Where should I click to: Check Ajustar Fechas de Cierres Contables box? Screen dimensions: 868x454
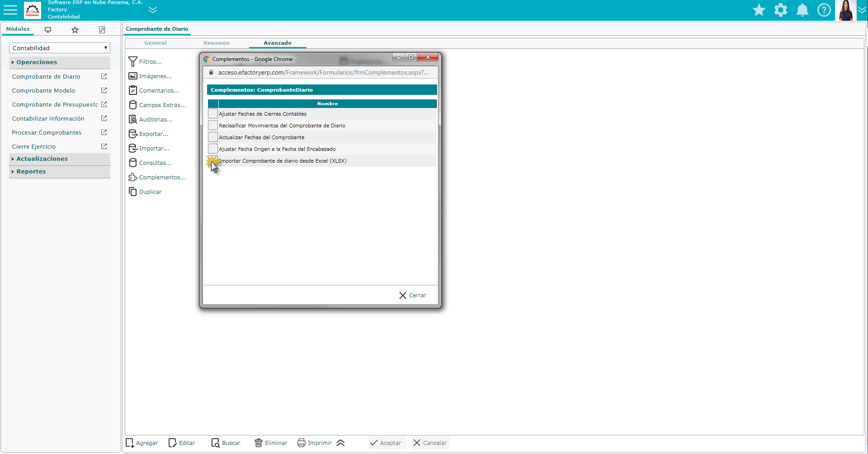click(x=213, y=113)
